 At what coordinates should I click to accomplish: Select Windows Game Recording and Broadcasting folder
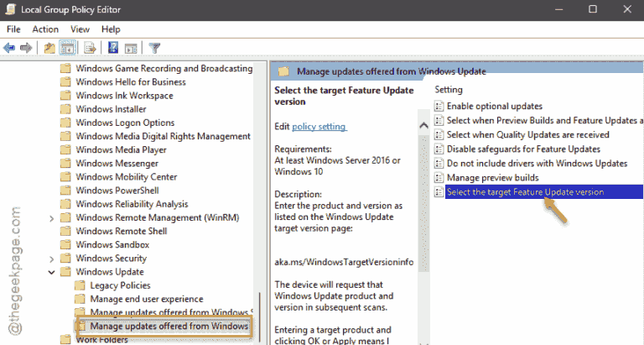[x=164, y=68]
